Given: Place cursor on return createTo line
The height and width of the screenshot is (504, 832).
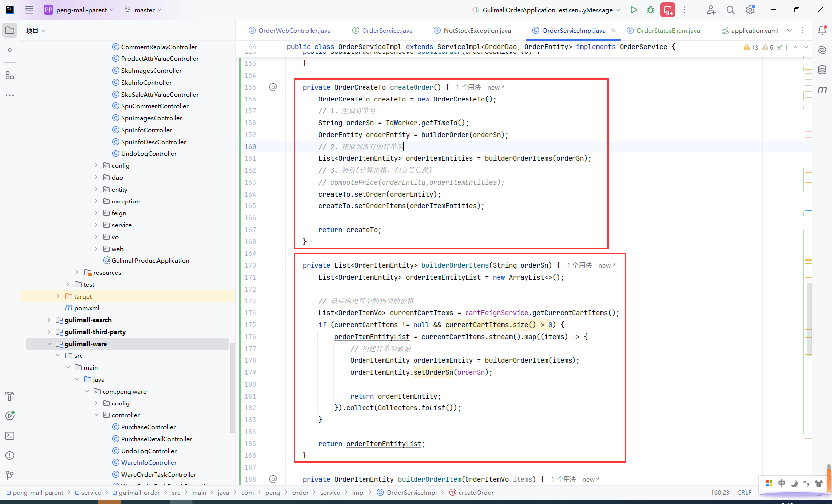Looking at the screenshot, I should tap(350, 230).
